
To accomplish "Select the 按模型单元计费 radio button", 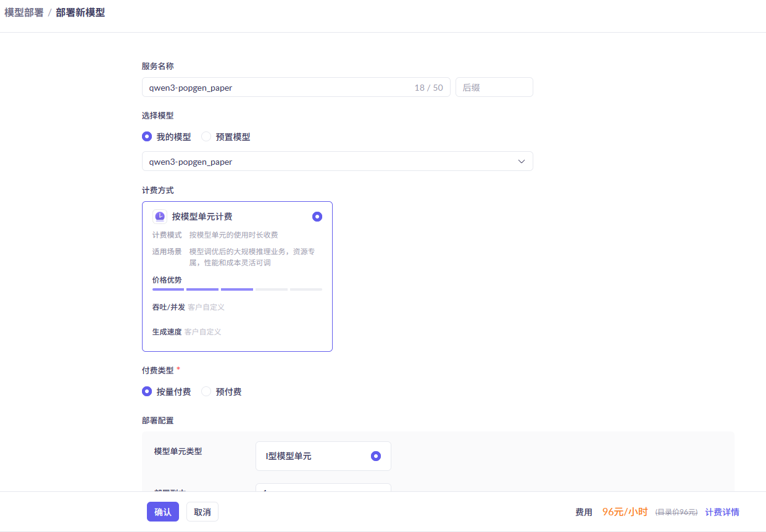I will pyautogui.click(x=317, y=217).
